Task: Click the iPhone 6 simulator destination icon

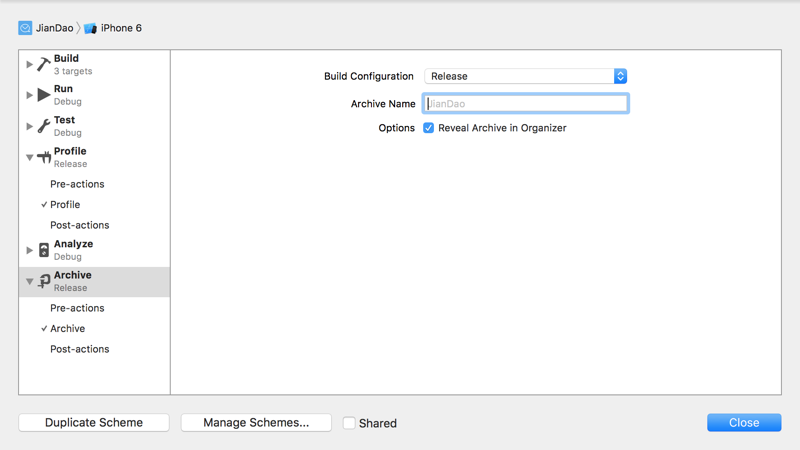Action: 90,28
